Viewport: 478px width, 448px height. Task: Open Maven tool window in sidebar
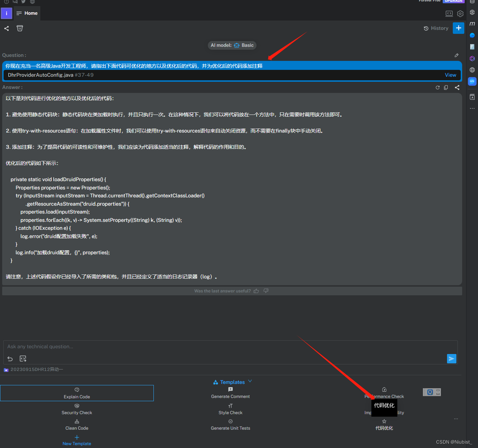(472, 24)
